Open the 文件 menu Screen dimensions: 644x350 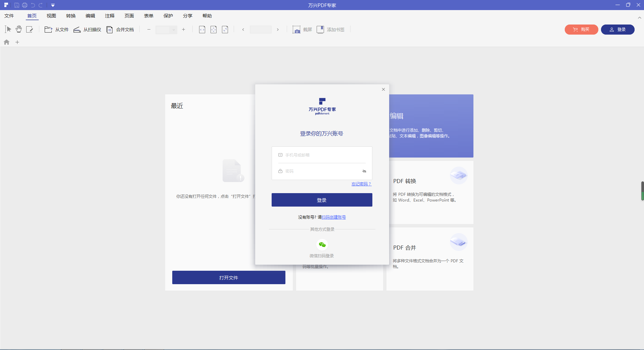pyautogui.click(x=9, y=16)
